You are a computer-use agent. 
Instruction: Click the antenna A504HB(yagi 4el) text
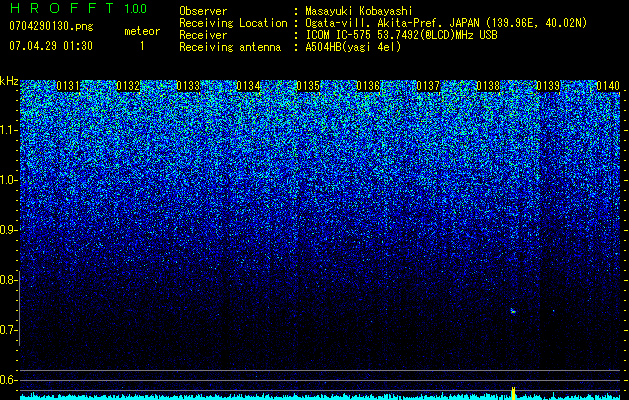pyautogui.click(x=353, y=47)
